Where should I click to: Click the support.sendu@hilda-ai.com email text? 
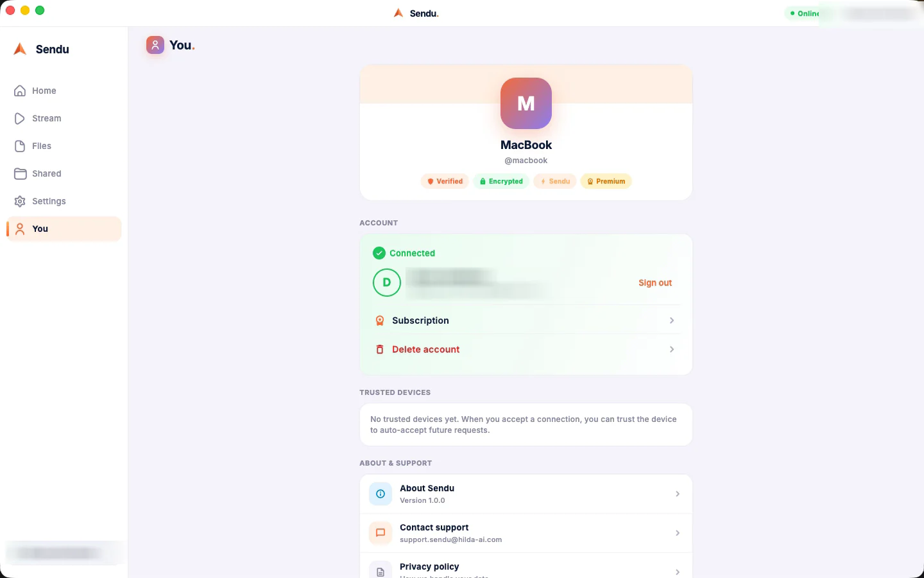pyautogui.click(x=451, y=539)
